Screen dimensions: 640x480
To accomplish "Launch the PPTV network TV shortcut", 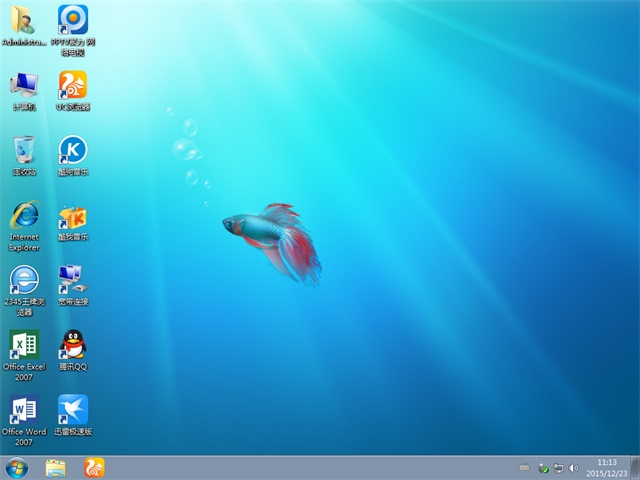I will [73, 20].
